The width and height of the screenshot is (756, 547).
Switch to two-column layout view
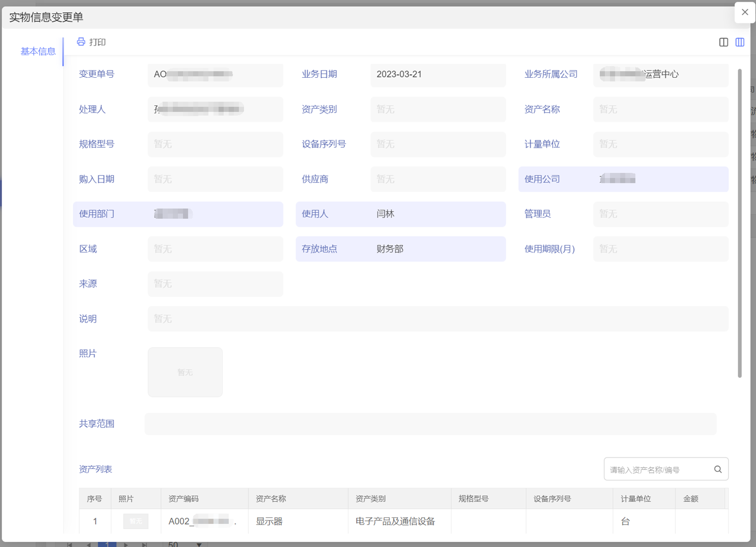pyautogui.click(x=723, y=42)
